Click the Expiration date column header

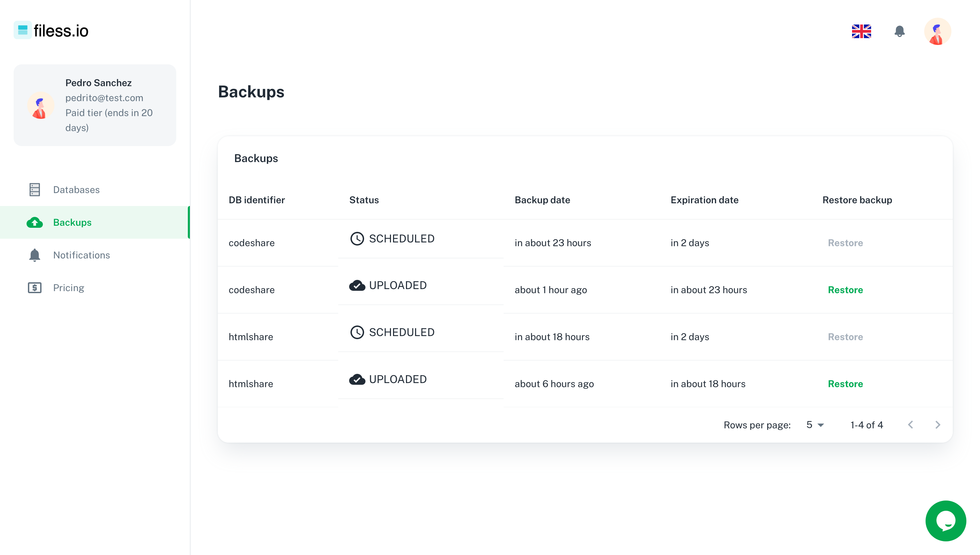(704, 200)
